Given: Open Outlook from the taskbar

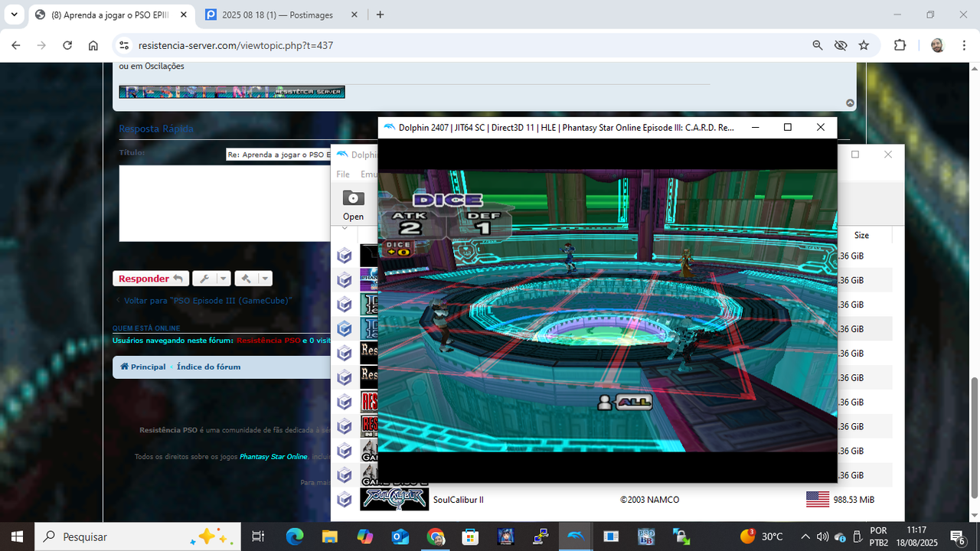Looking at the screenshot, I should pos(400,536).
